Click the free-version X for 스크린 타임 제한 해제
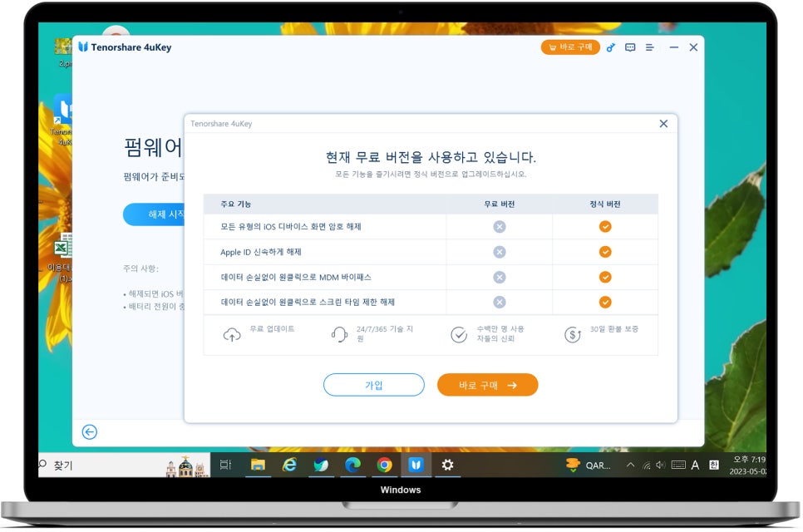This screenshot has width=803, height=532. [x=500, y=302]
